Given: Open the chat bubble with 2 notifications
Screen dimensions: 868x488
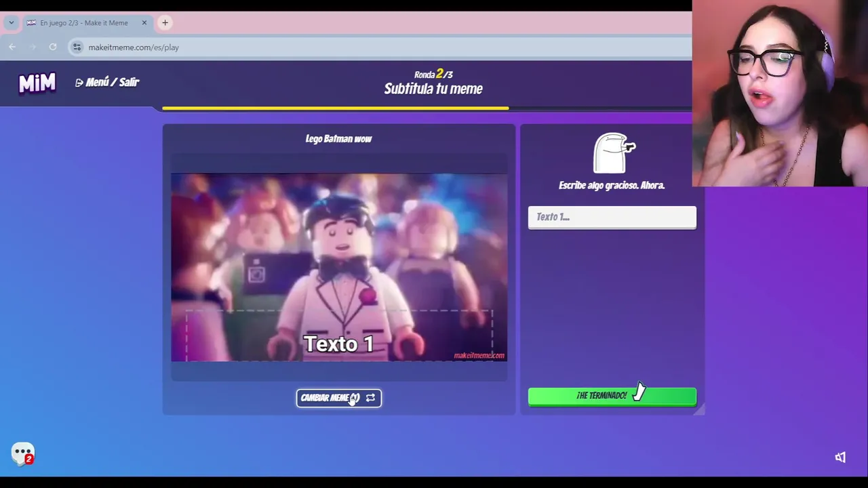Looking at the screenshot, I should point(23,453).
